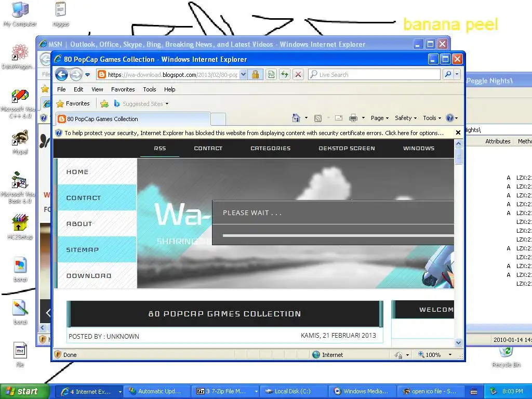Click the Compatibility View icon
This screenshot has height=399, width=532.
point(271,75)
